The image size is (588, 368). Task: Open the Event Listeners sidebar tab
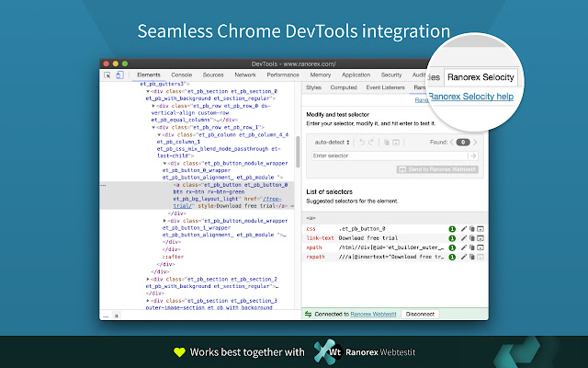(385, 87)
